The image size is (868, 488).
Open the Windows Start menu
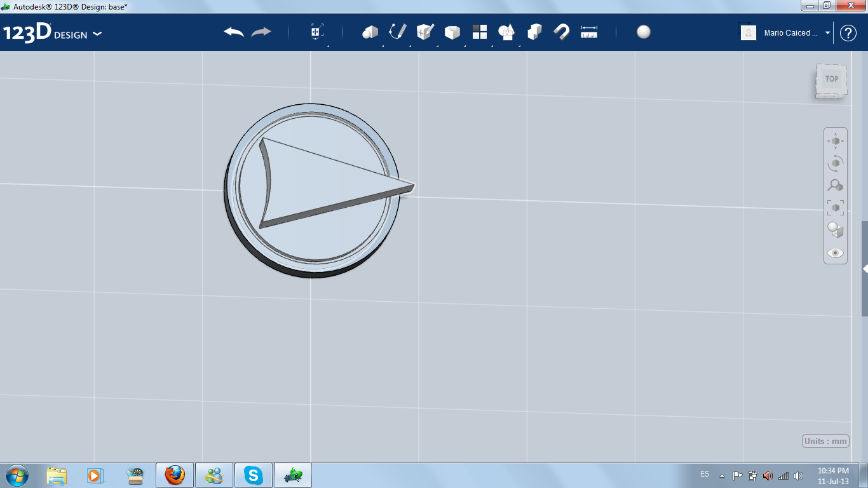16,475
